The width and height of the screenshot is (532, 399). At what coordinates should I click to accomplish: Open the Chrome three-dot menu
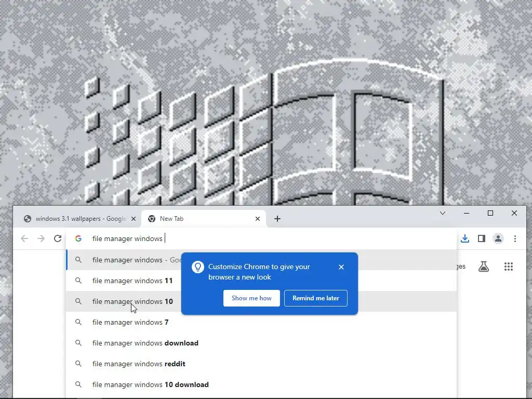pyautogui.click(x=515, y=238)
